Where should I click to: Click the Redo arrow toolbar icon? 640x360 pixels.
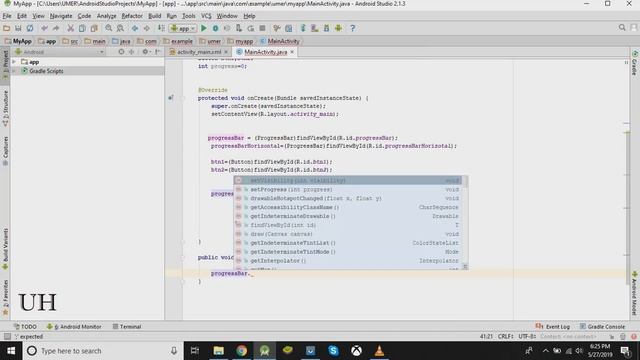(x=56, y=28)
